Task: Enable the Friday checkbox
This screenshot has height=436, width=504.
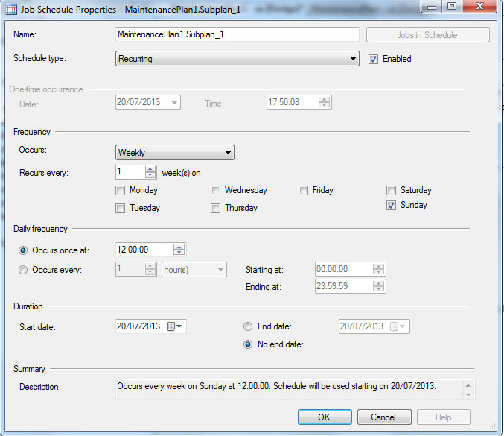Action: [304, 191]
